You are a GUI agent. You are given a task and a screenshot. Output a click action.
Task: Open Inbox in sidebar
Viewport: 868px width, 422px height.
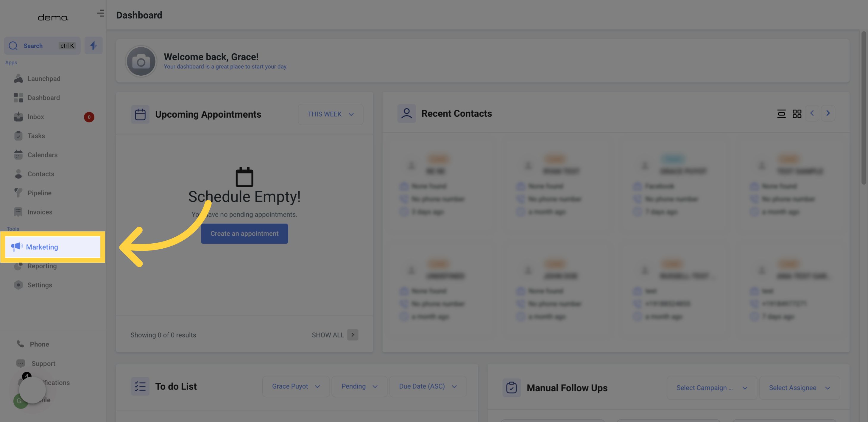click(x=36, y=117)
